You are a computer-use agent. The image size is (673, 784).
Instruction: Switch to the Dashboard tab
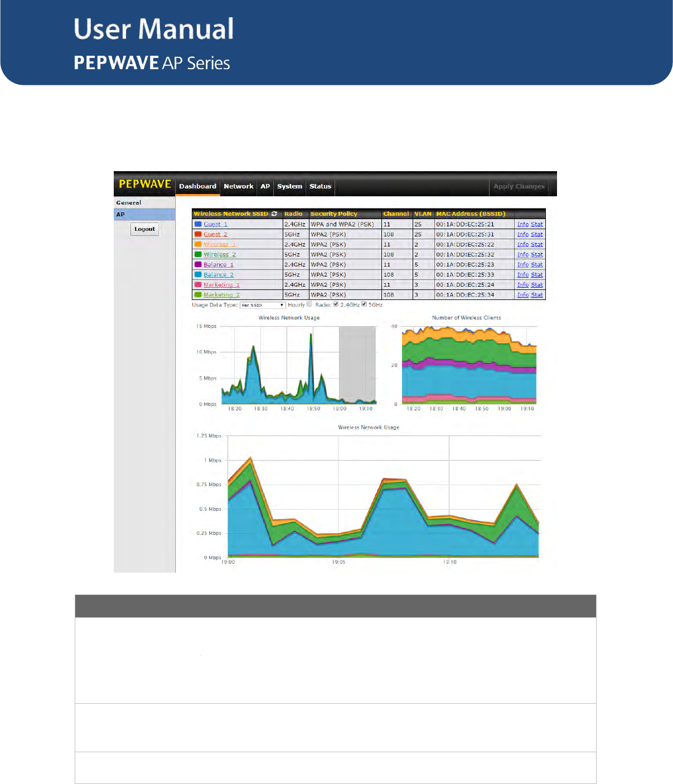tap(197, 186)
